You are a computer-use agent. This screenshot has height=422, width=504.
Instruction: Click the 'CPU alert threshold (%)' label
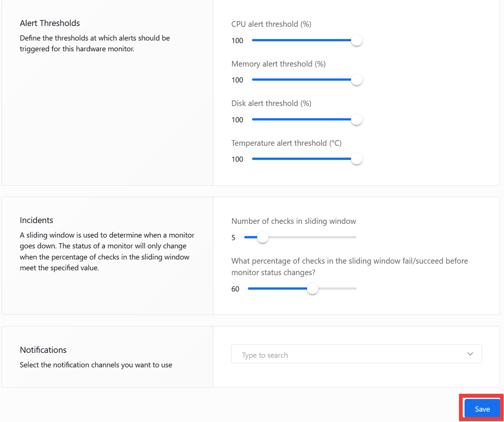coord(271,24)
